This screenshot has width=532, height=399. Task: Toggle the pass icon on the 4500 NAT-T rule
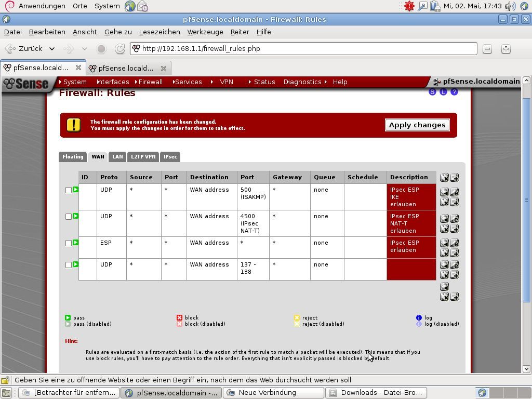[76, 216]
